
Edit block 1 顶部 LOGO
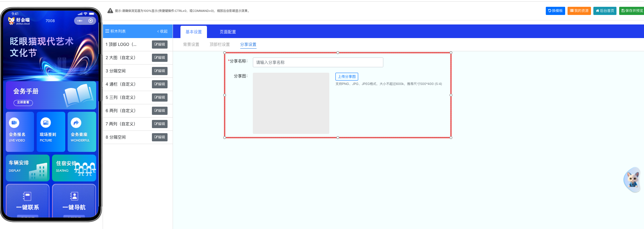(x=159, y=45)
